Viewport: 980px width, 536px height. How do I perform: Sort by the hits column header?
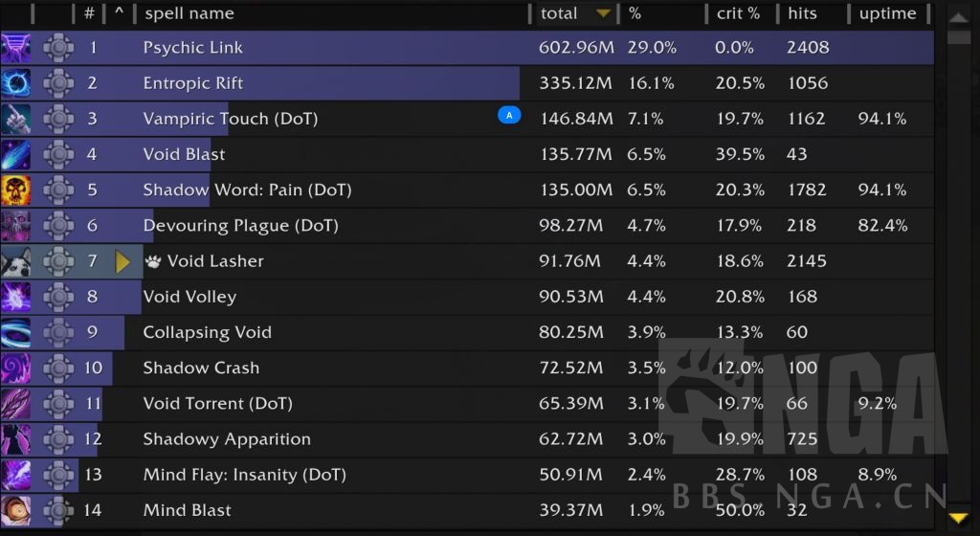click(803, 13)
